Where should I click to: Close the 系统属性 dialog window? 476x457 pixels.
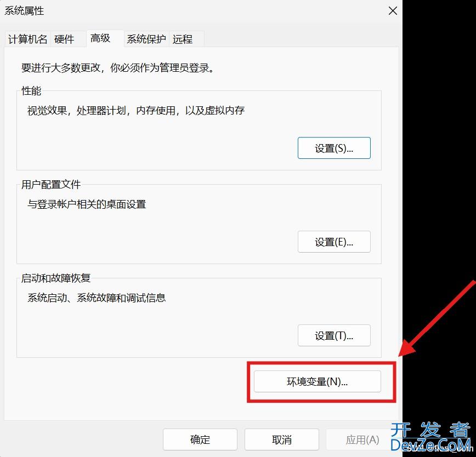pos(393,11)
